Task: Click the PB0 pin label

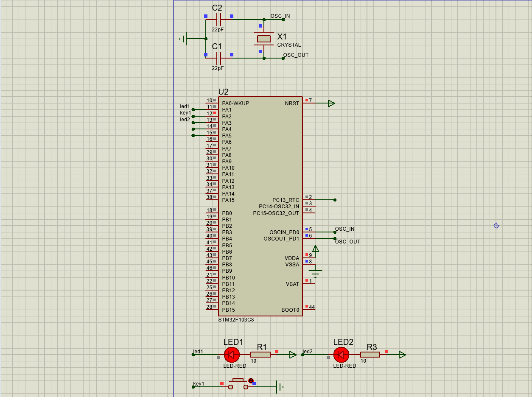Action: (227, 213)
